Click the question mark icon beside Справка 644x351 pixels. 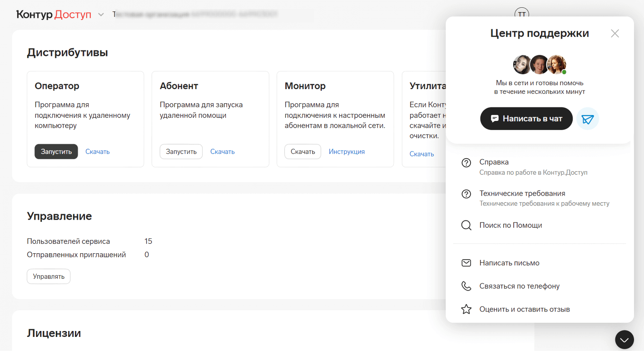pyautogui.click(x=466, y=163)
